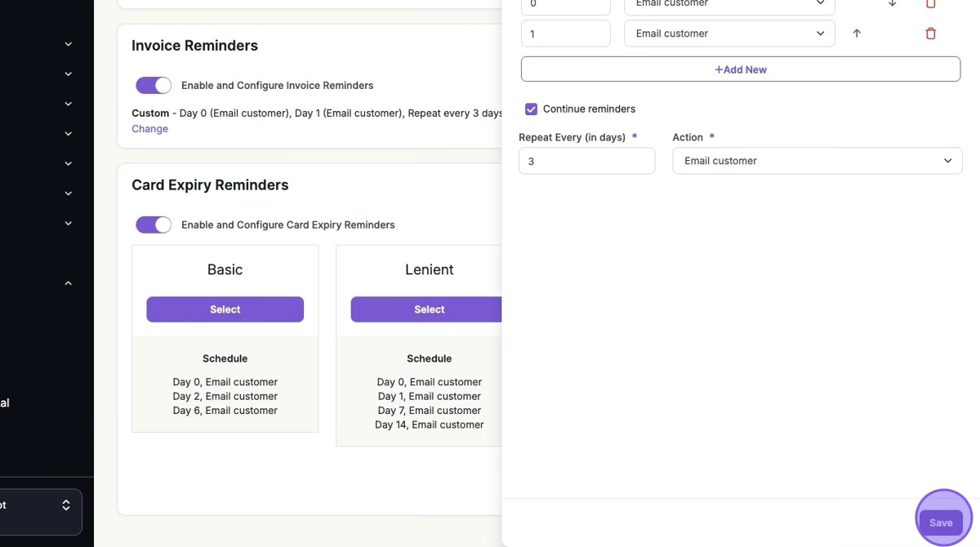This screenshot has height=547, width=980.
Task: Save the reminder configuration
Action: [941, 523]
